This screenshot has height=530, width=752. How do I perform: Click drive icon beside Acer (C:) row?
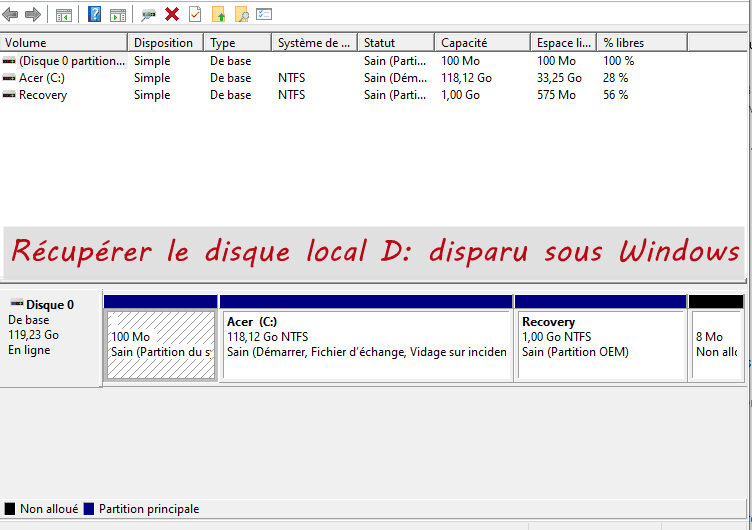click(9, 78)
